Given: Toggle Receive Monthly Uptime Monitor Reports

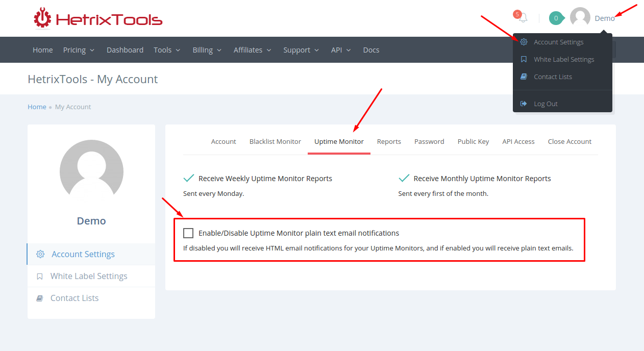Looking at the screenshot, I should (404, 178).
